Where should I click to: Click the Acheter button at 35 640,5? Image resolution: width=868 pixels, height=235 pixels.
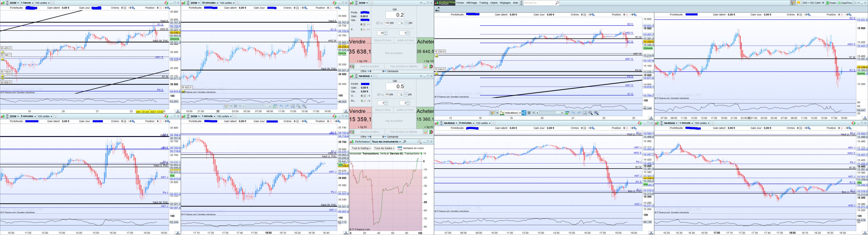tap(425, 50)
